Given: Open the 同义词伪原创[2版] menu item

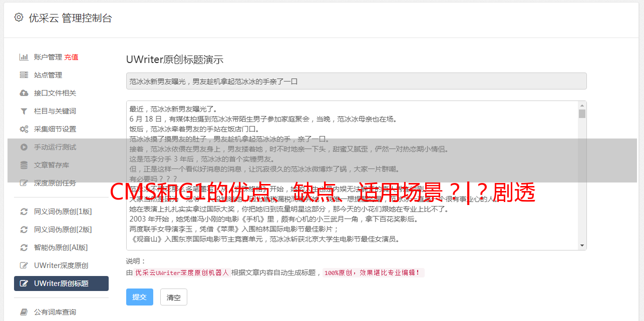Looking at the screenshot, I should pos(61,229).
